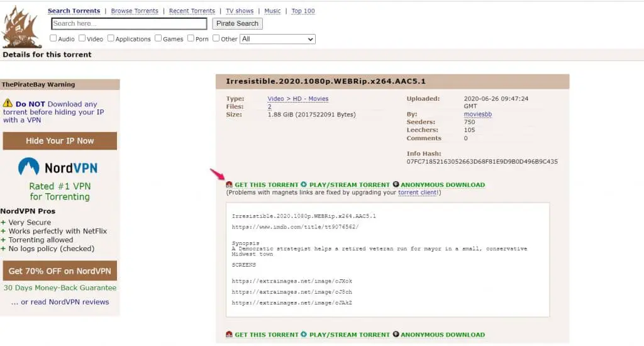Click the top Play/Stream Torrent icon
This screenshot has height=346, width=644.
(x=304, y=185)
